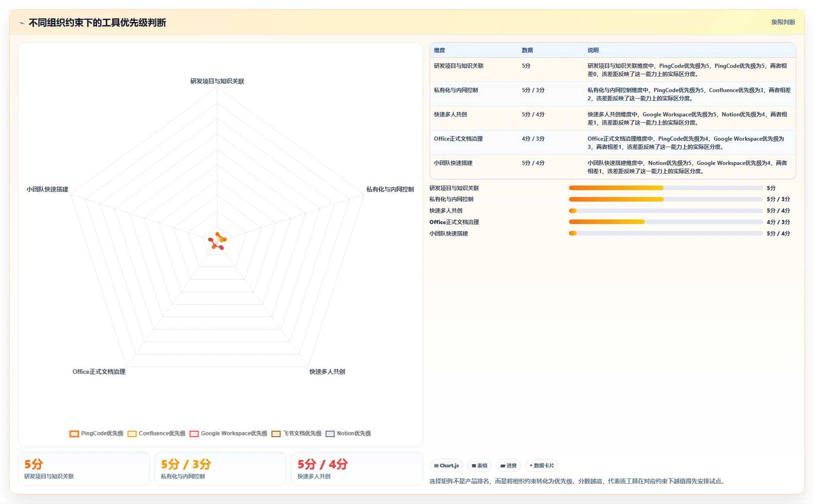Click progress bar for 小团队快速搭建
The image size is (814, 504).
tap(666, 233)
